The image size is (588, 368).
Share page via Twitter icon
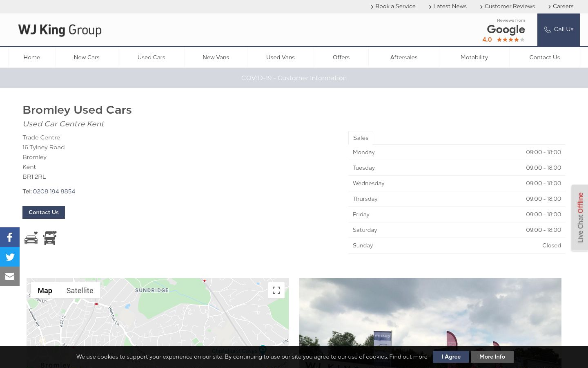point(10,257)
